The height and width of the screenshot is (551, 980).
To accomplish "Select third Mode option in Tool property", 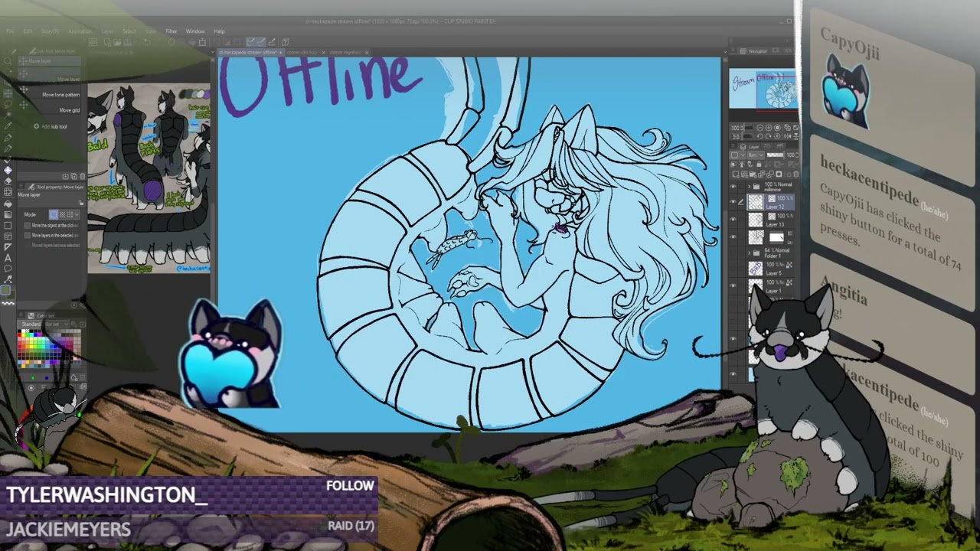I will (x=70, y=214).
